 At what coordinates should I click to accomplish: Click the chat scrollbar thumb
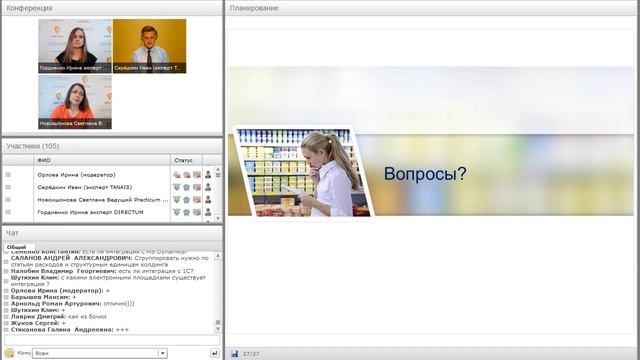(218, 322)
